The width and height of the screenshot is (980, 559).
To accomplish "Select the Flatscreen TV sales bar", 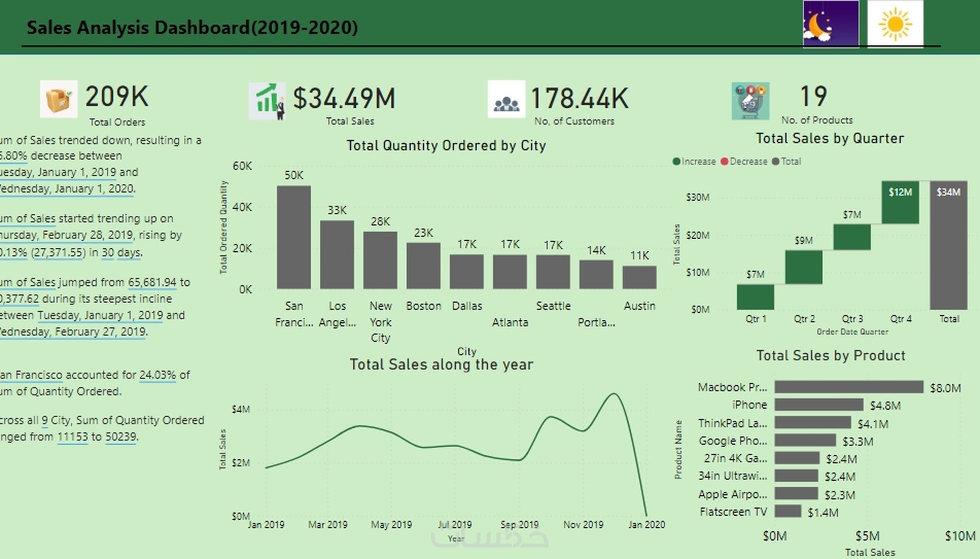I will click(787, 512).
